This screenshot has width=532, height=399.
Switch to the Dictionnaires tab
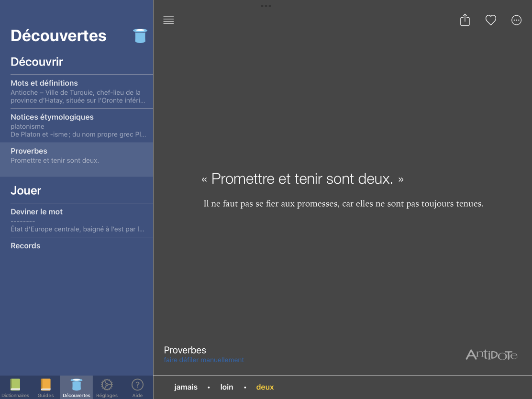(15, 388)
